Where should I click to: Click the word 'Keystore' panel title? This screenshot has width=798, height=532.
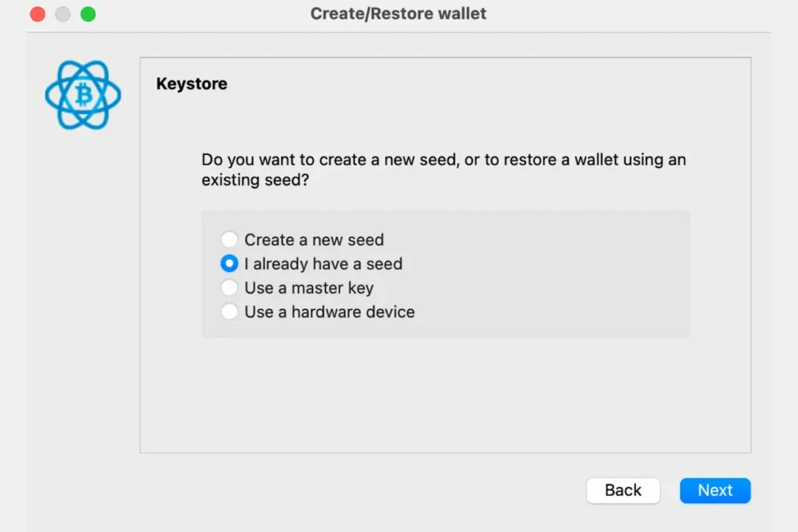click(192, 84)
